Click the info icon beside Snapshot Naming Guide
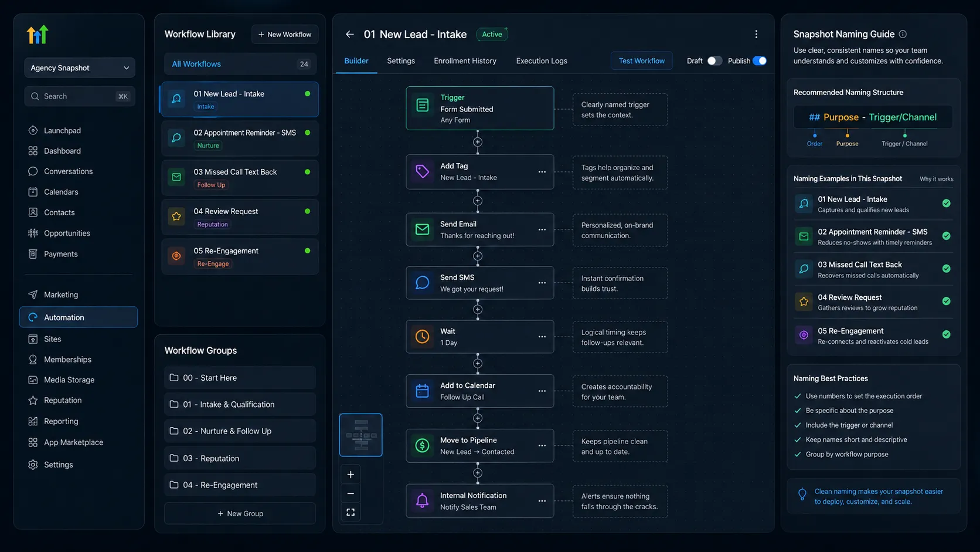This screenshot has height=552, width=980. pyautogui.click(x=903, y=34)
